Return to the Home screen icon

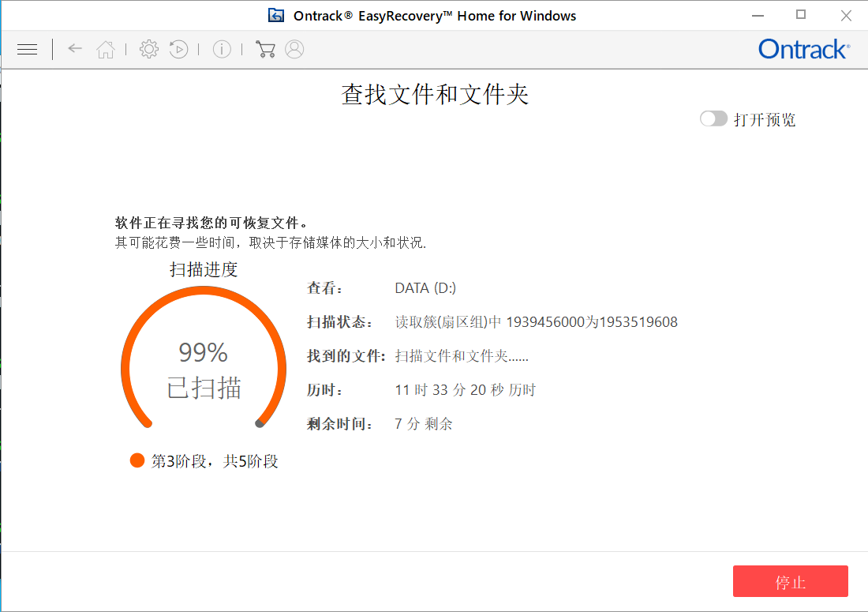105,49
